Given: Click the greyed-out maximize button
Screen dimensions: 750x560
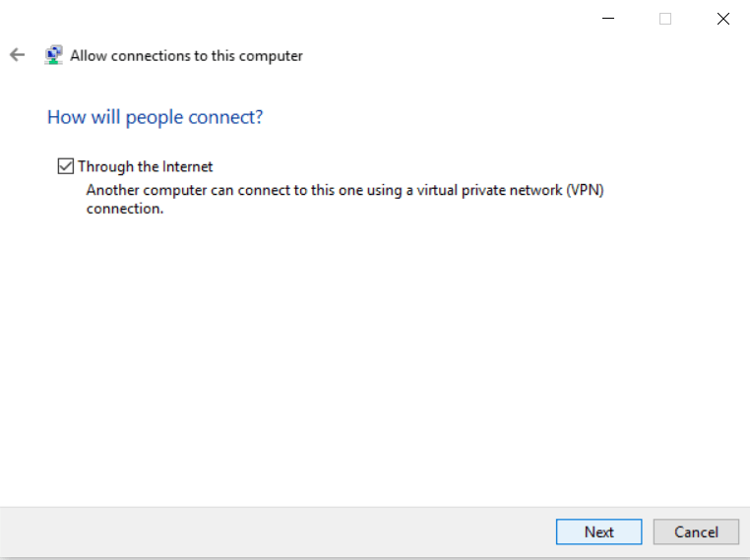Looking at the screenshot, I should 665,19.
